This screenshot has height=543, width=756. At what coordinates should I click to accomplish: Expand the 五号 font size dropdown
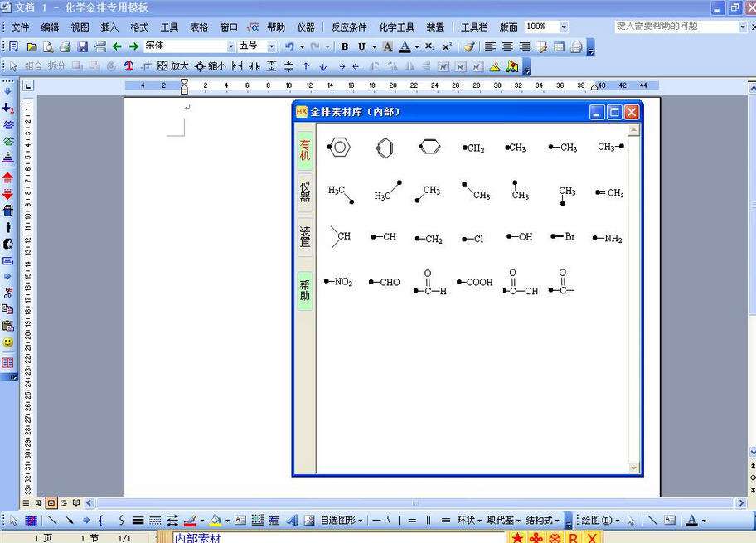[x=271, y=46]
